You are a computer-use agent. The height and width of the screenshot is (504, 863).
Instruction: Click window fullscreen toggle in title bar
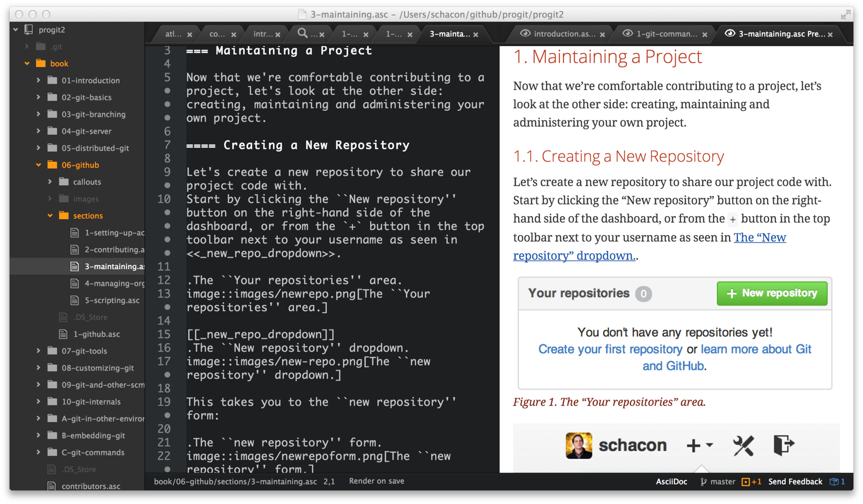845,14
